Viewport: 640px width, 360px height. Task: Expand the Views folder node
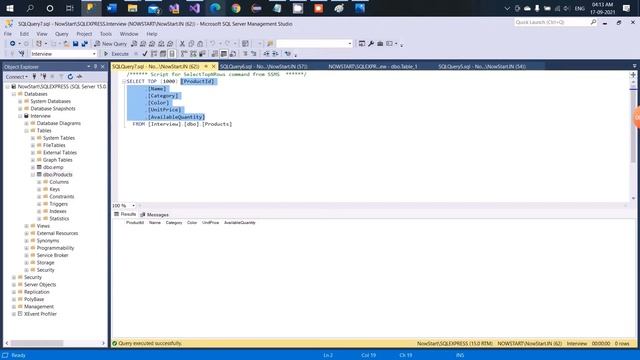coord(27,226)
